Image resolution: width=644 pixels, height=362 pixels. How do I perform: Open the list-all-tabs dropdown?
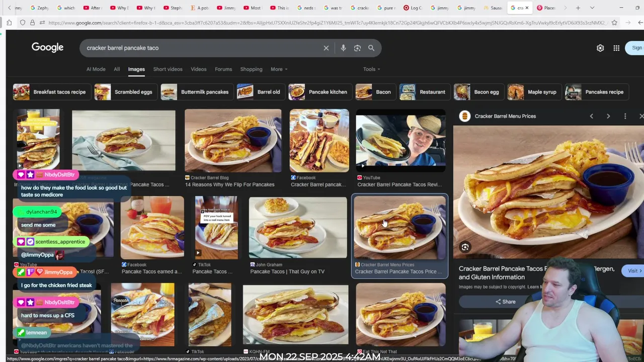pos(592,8)
